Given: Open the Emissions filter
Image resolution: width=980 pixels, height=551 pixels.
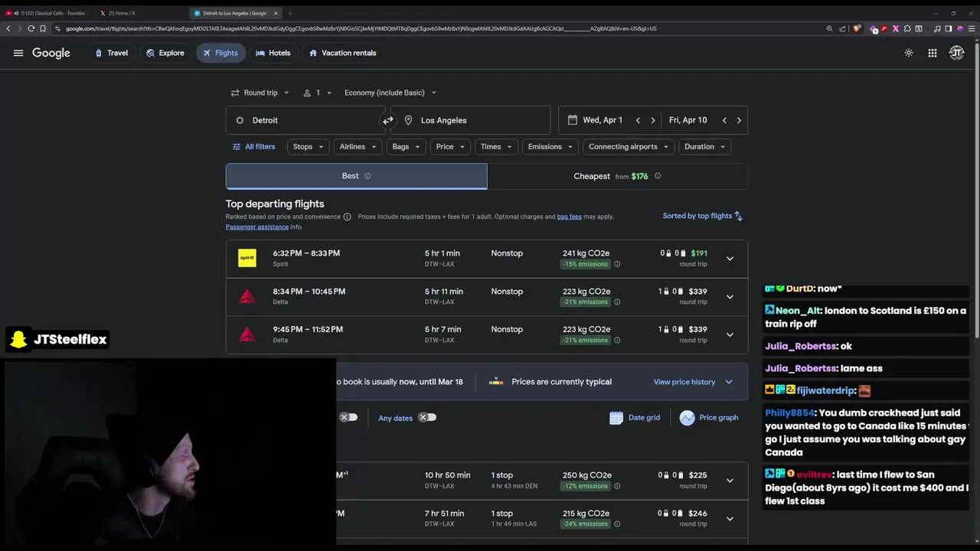Looking at the screenshot, I should click(x=550, y=147).
